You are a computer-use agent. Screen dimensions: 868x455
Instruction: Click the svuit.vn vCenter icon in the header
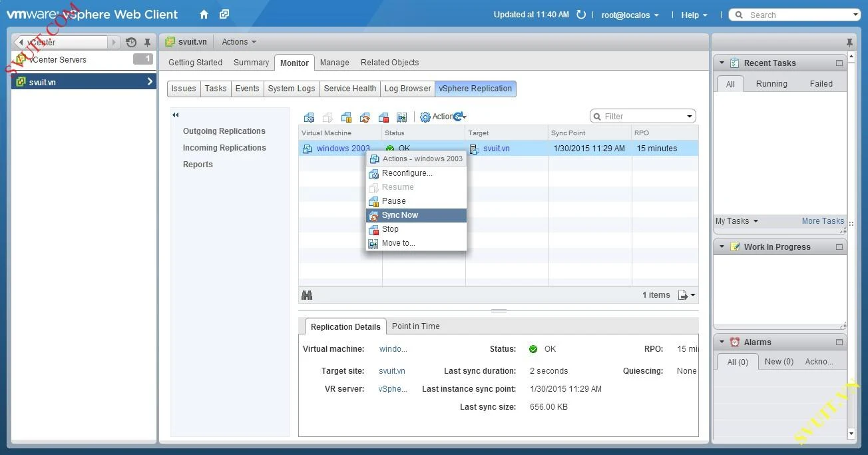pyautogui.click(x=170, y=42)
